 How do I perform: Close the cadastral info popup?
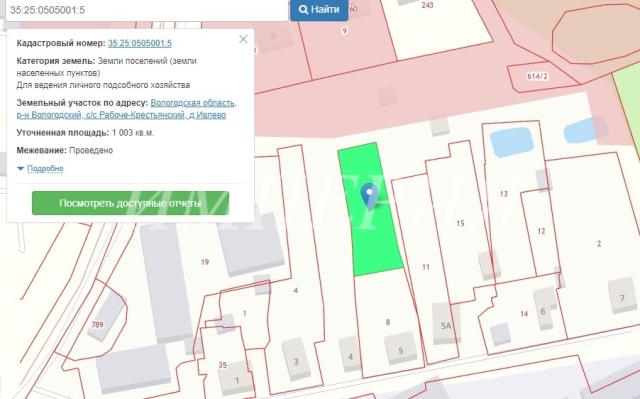243,39
